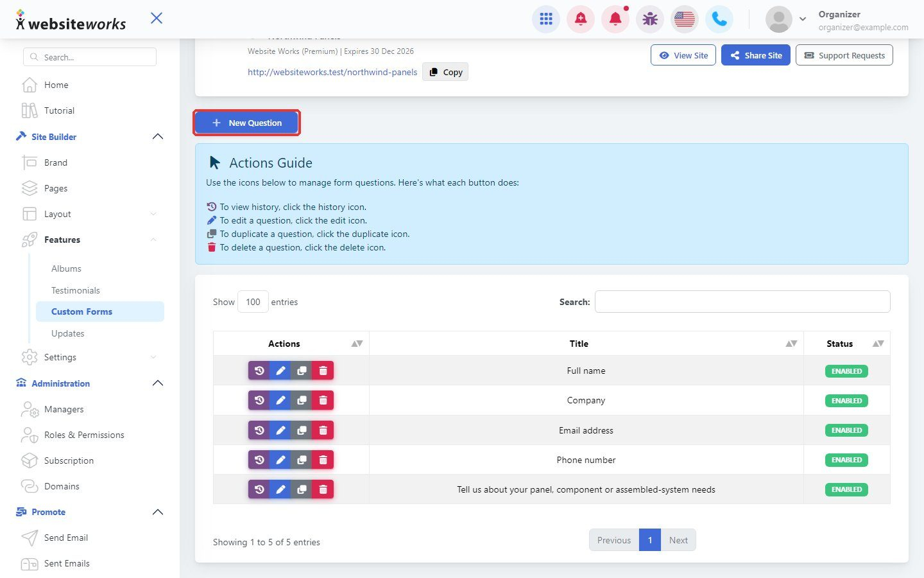This screenshot has width=924, height=578.
Task: Click the phone call icon
Action: click(719, 19)
